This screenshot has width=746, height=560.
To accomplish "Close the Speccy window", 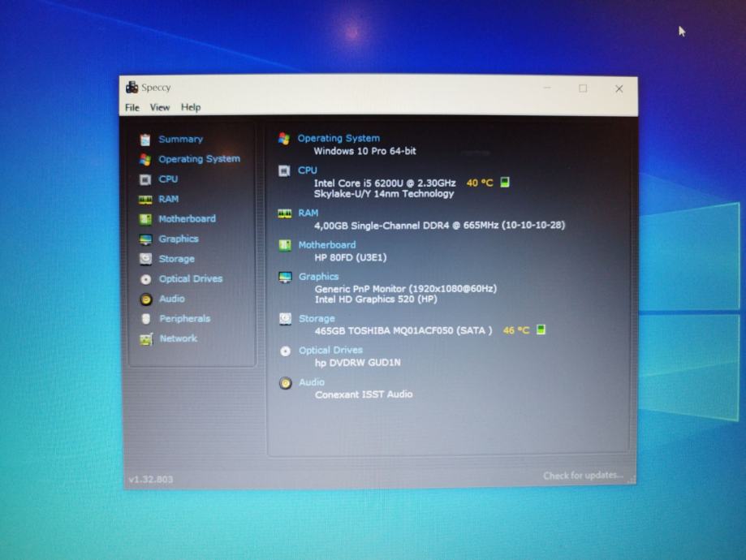I will point(619,89).
